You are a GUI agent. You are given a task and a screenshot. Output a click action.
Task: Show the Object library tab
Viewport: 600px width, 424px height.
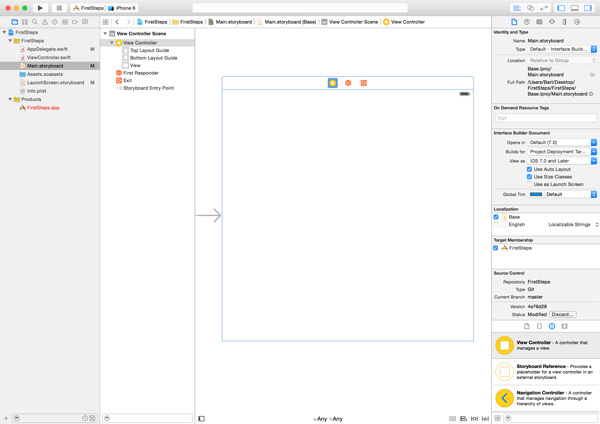(x=552, y=326)
